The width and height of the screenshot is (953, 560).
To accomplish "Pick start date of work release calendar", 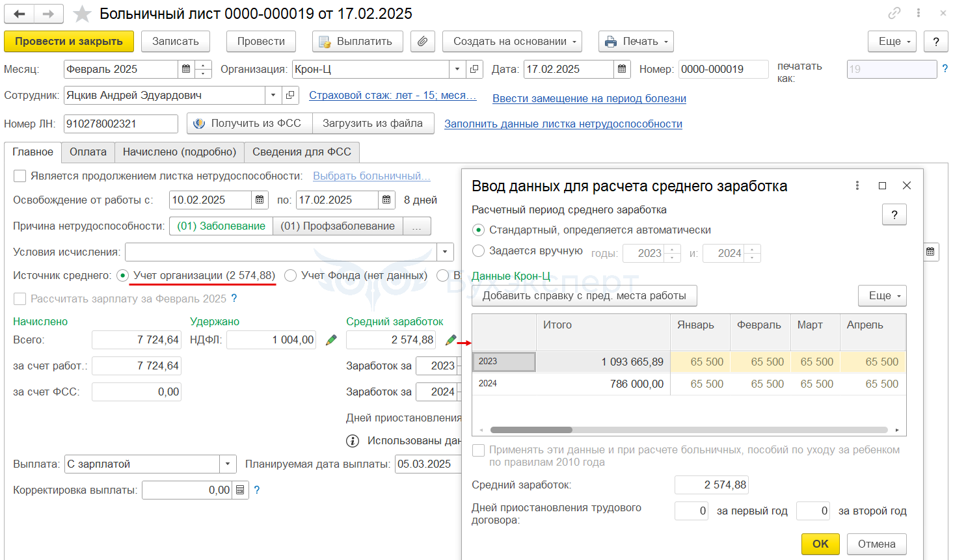I will point(260,200).
